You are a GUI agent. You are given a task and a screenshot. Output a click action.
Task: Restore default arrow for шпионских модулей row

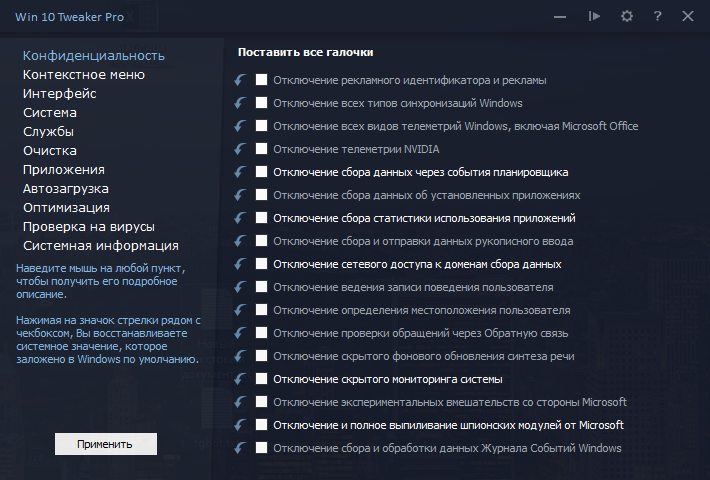tap(240, 425)
